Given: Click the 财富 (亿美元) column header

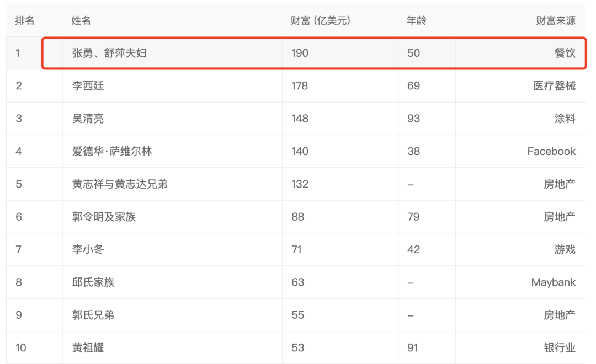Looking at the screenshot, I should coord(321,20).
